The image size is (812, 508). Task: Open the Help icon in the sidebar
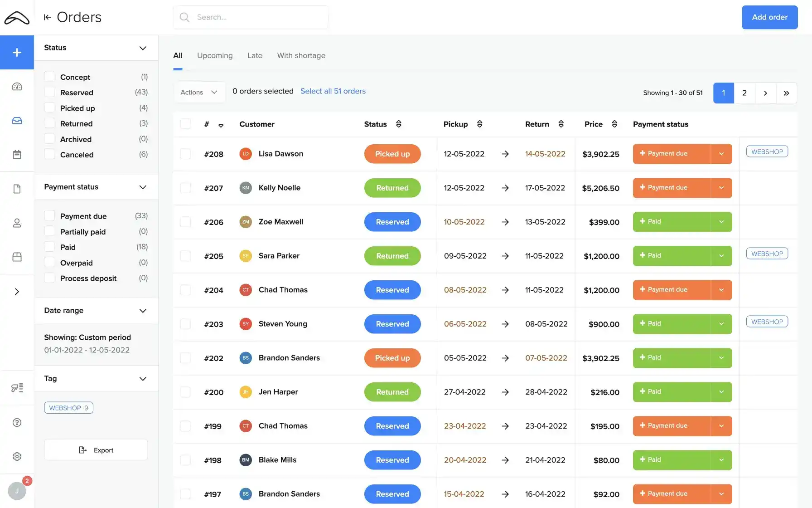tap(17, 422)
